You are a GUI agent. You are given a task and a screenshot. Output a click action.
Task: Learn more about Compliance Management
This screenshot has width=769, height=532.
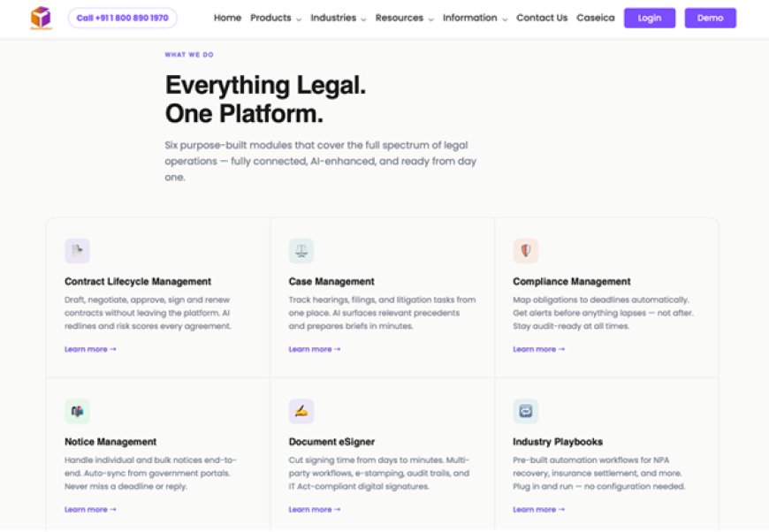pyautogui.click(x=538, y=349)
